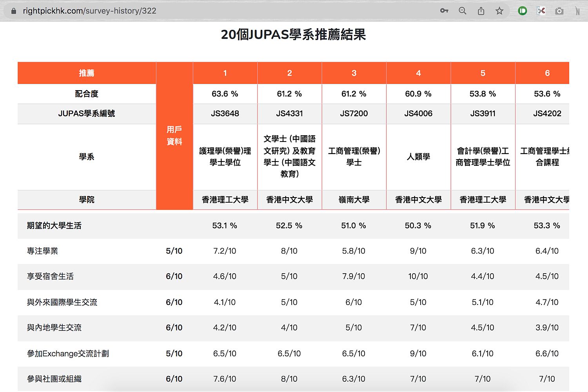Click 7.9/10 in the 享受宿舍生活 row
Screen dimensions: 588x392
click(x=354, y=277)
